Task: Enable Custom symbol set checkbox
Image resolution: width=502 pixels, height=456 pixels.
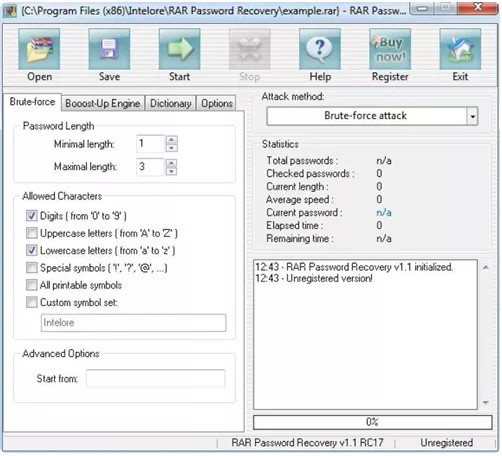Action: 32,302
